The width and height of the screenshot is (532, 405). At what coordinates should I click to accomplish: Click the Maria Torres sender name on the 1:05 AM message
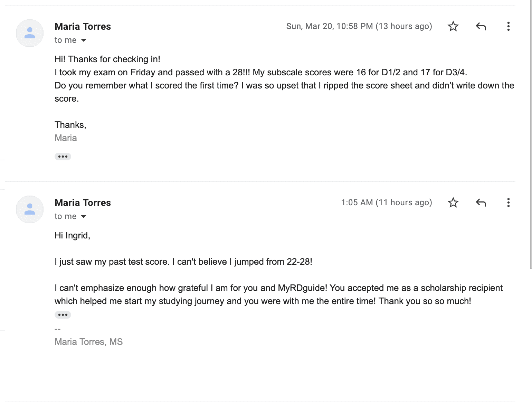[x=83, y=203]
